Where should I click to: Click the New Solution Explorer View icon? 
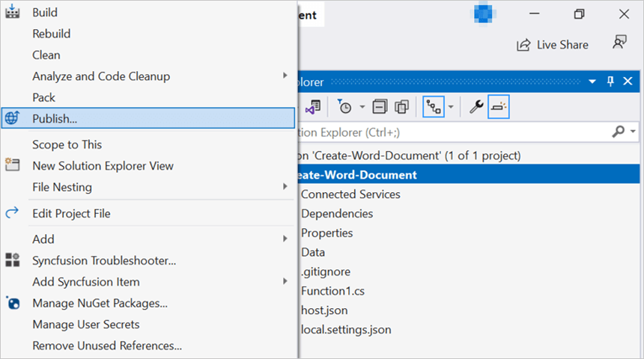(12, 165)
